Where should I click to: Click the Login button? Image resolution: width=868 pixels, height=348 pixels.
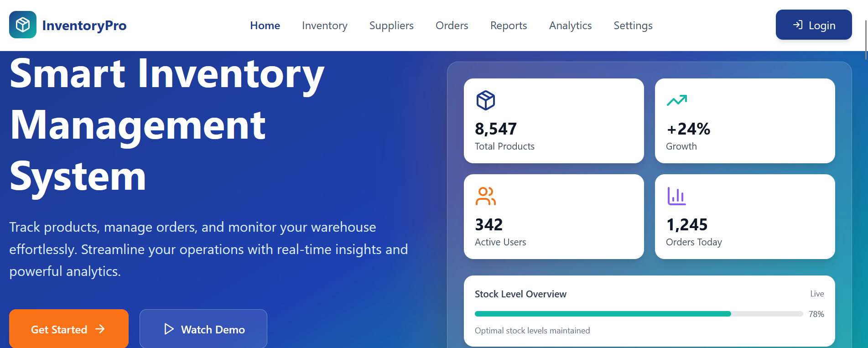tap(814, 25)
